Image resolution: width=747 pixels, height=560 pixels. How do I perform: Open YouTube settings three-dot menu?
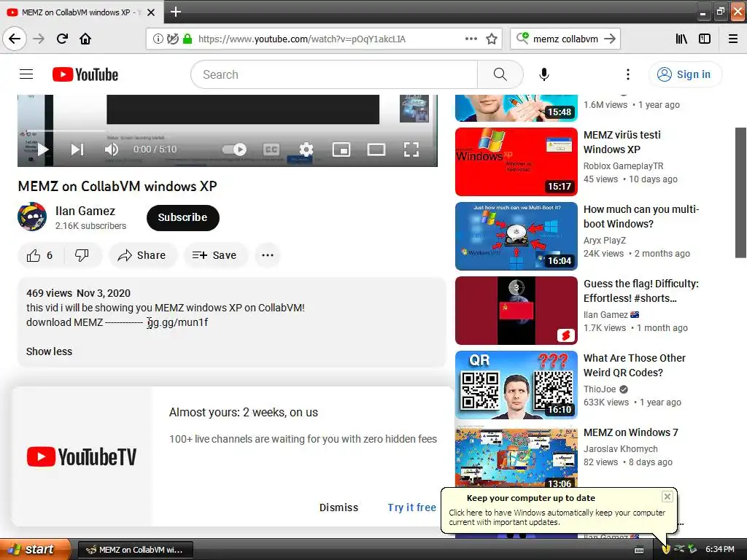click(x=628, y=74)
